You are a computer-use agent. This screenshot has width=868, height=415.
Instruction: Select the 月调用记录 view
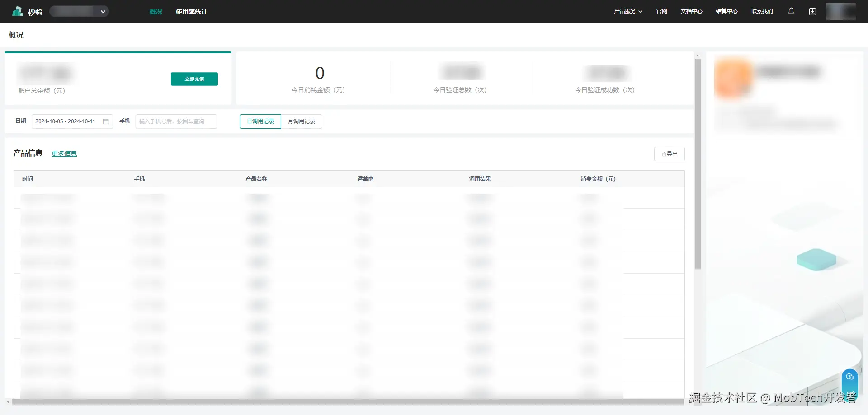tap(302, 121)
